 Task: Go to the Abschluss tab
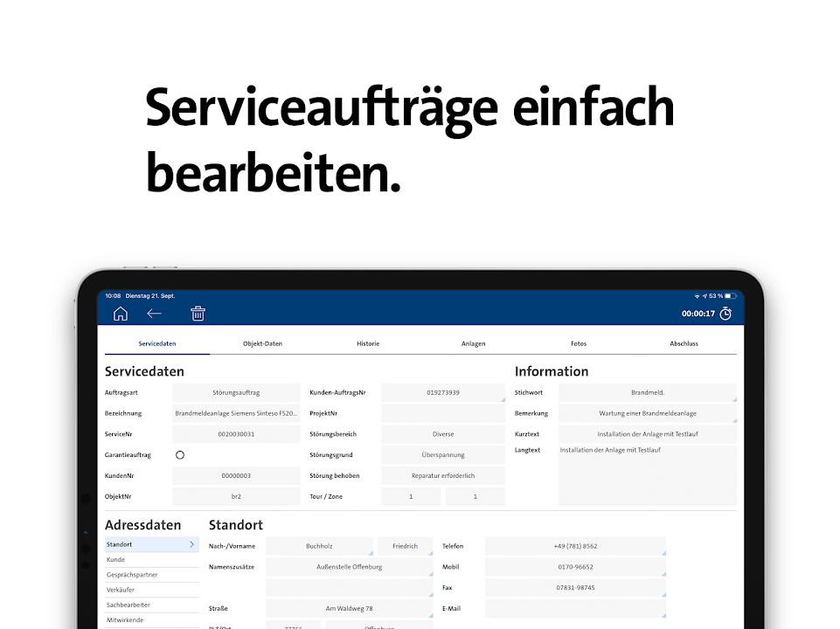click(x=684, y=344)
